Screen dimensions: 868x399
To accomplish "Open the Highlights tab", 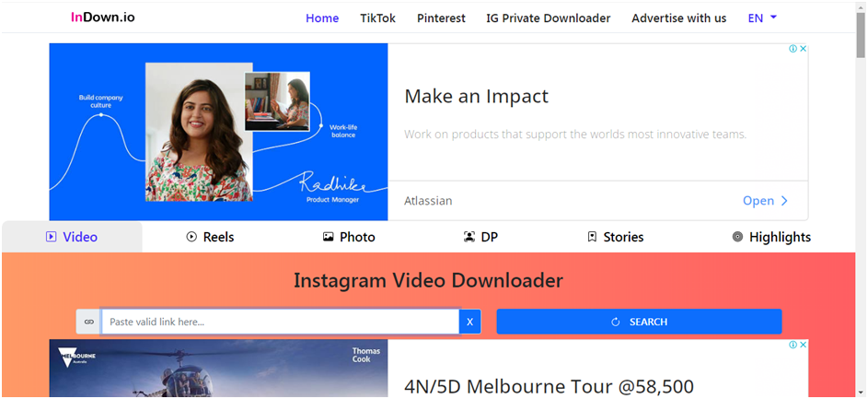I will point(770,237).
